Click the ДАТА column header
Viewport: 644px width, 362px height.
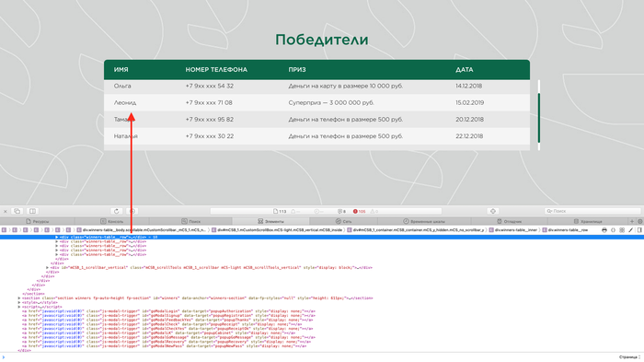point(464,70)
